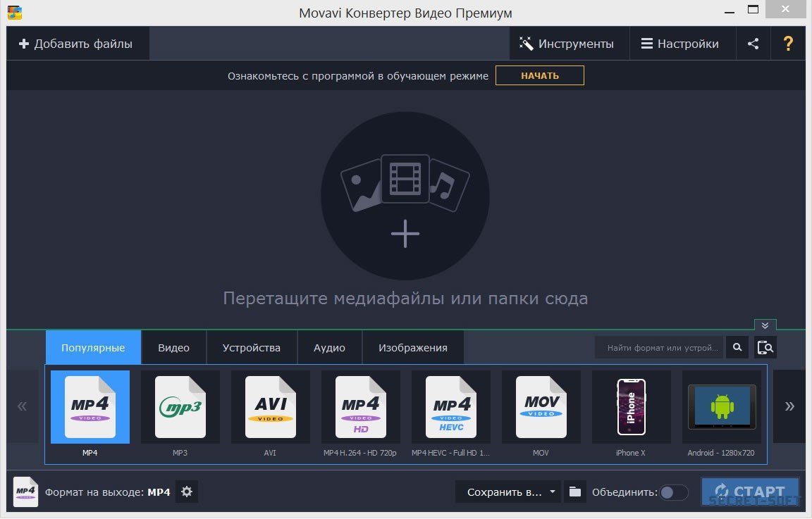
Task: Choose the AVI video format preset
Action: [x=271, y=408]
